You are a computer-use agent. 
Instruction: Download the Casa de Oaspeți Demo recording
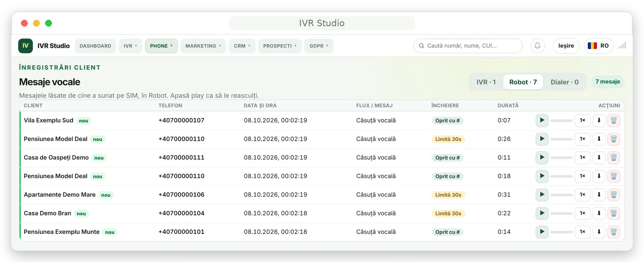599,158
